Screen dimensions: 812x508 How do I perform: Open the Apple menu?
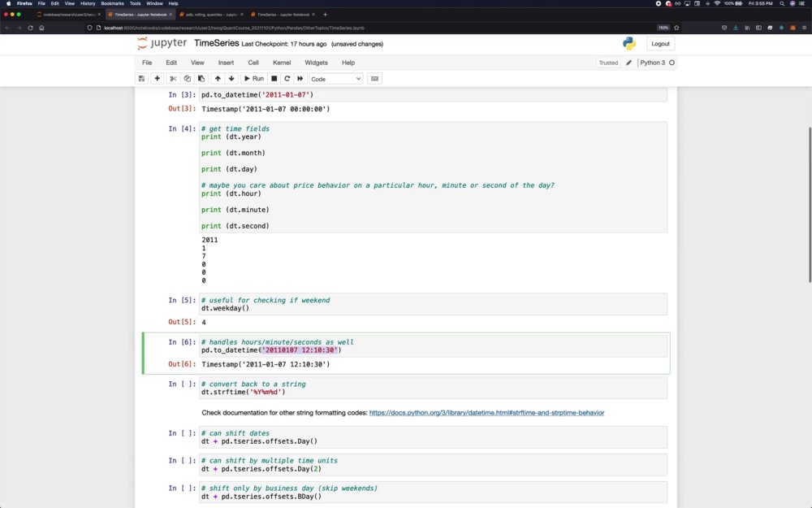8,3
